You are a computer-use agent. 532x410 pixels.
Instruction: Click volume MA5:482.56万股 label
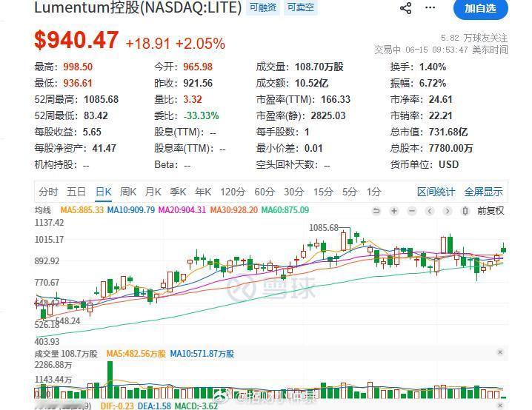136,354
